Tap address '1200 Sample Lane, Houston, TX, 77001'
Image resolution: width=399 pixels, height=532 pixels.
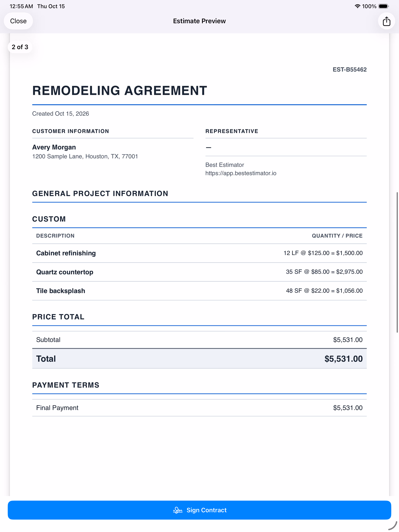tap(85, 156)
